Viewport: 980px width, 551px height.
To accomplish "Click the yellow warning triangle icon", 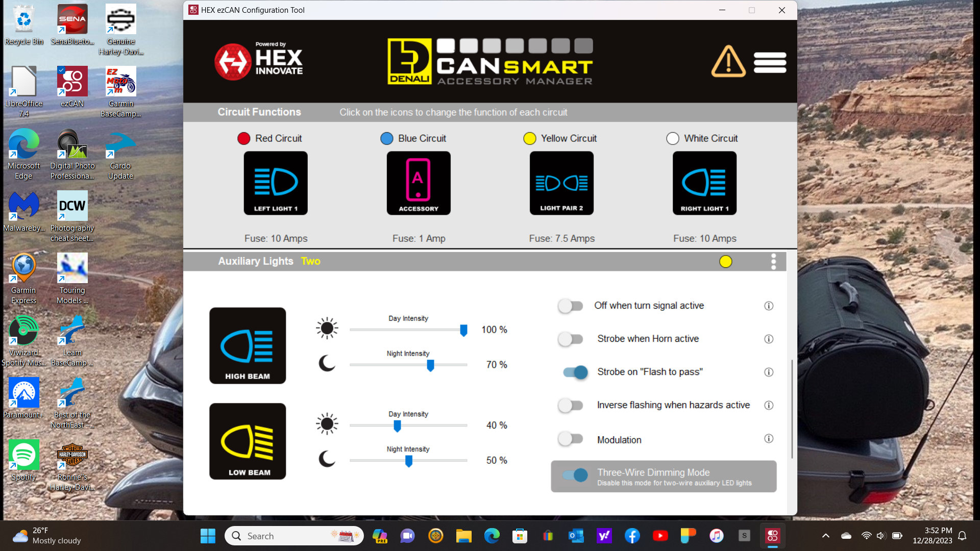I will tap(728, 62).
